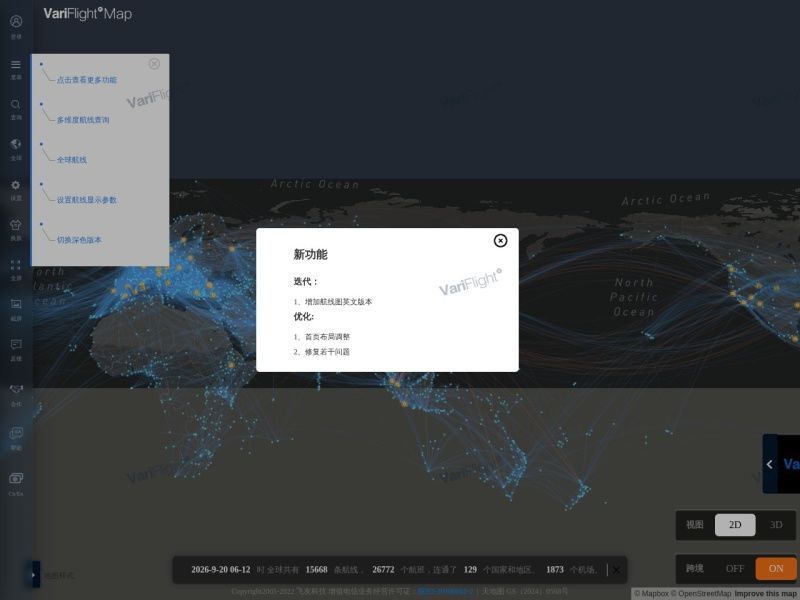Click the 2026-9-20 06-12 timestamp text
Viewport: 800px width, 600px height.
(220, 570)
